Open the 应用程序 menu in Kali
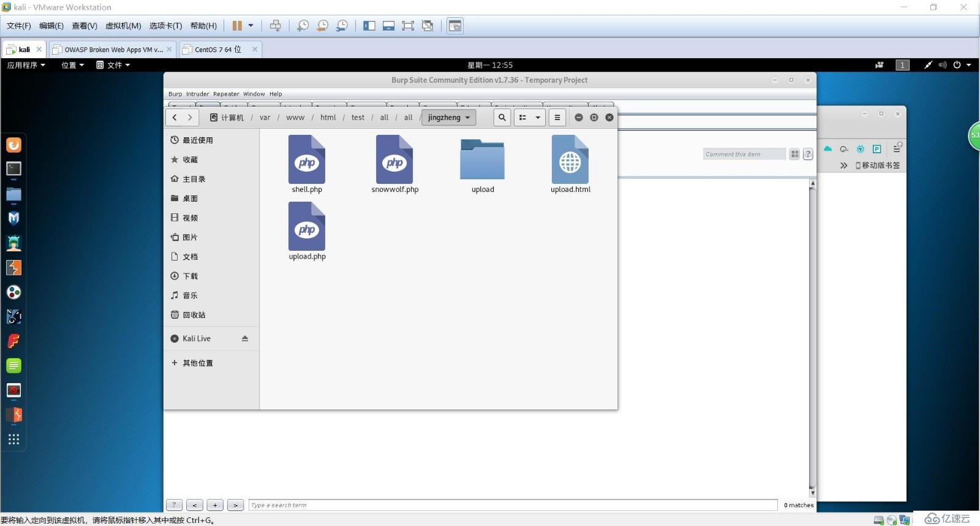 click(26, 65)
